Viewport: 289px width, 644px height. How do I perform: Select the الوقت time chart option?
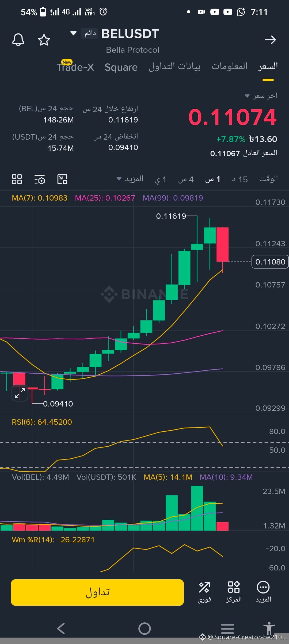point(268,179)
